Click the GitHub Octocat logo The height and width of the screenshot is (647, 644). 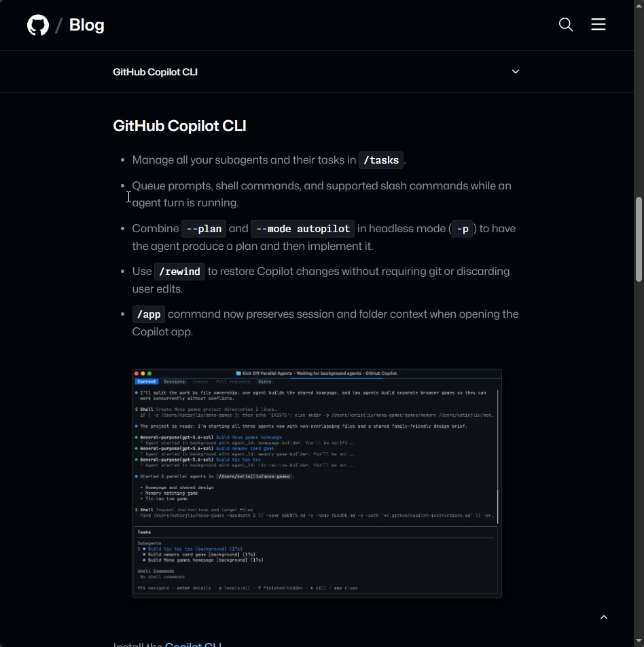(x=38, y=25)
